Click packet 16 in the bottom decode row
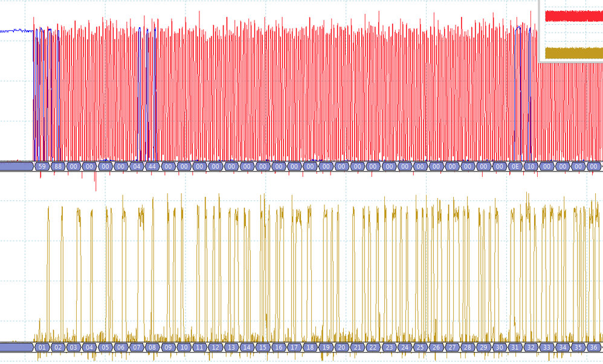This screenshot has width=603, height=364. coord(279,347)
